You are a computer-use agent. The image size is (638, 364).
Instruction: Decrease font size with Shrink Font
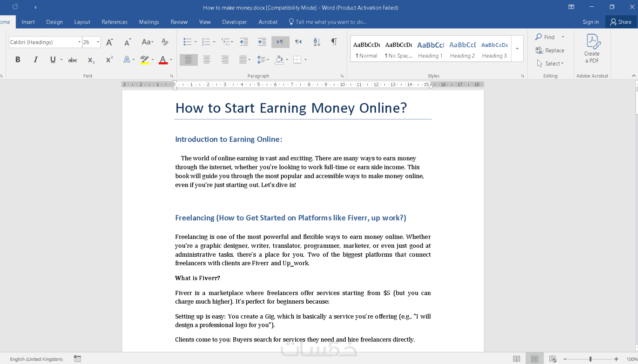point(128,42)
